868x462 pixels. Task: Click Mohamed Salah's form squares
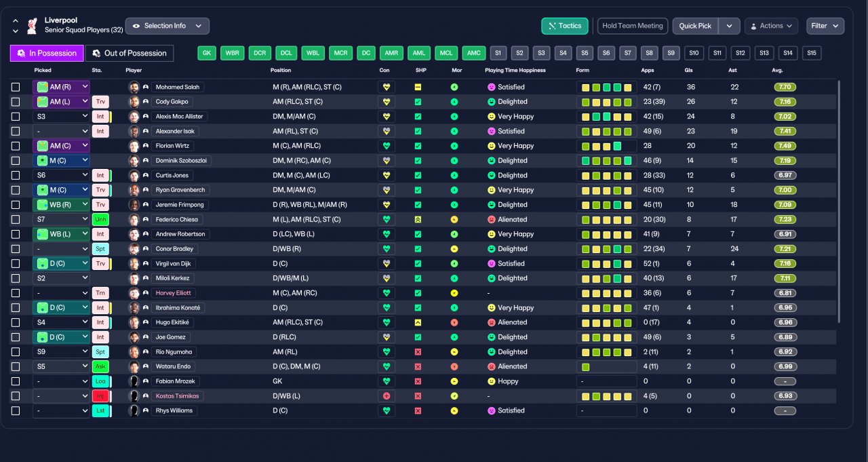tap(606, 87)
